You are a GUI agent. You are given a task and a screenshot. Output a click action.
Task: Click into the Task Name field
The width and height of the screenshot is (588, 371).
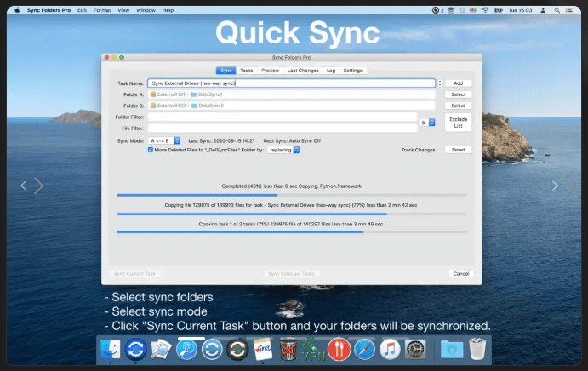pyautogui.click(x=291, y=83)
